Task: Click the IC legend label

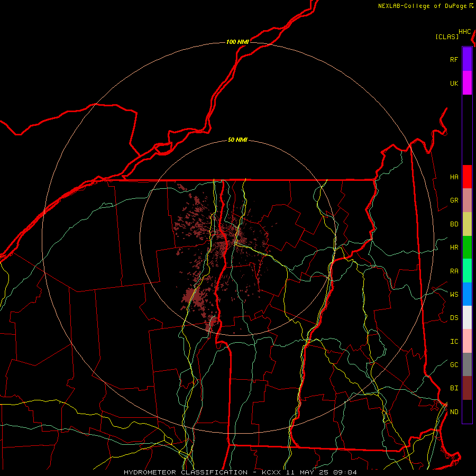Action: tap(454, 342)
